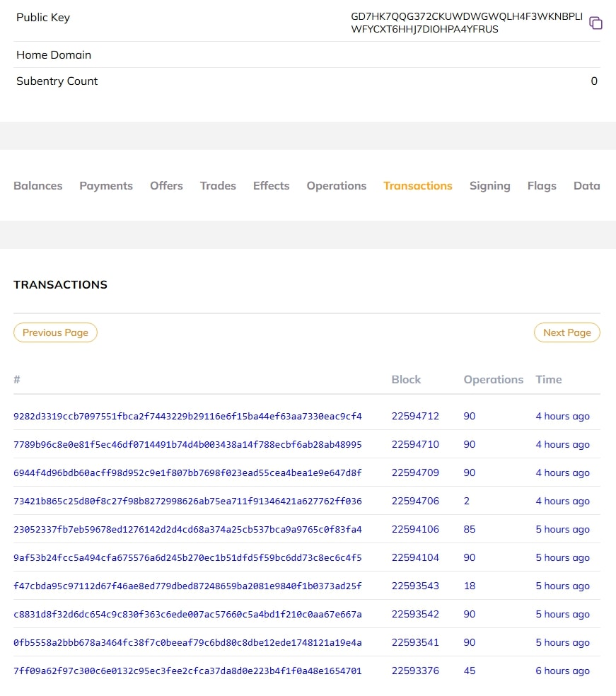The height and width of the screenshot is (696, 616).
Task: Open block 22594706
Action: point(415,501)
